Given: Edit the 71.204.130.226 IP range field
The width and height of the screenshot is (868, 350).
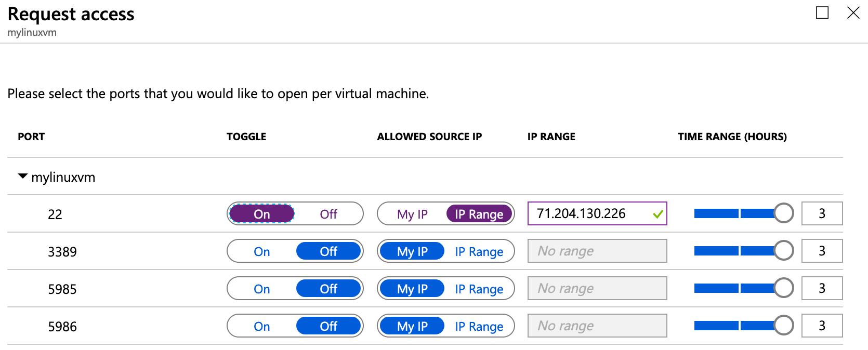Looking at the screenshot, I should click(597, 213).
